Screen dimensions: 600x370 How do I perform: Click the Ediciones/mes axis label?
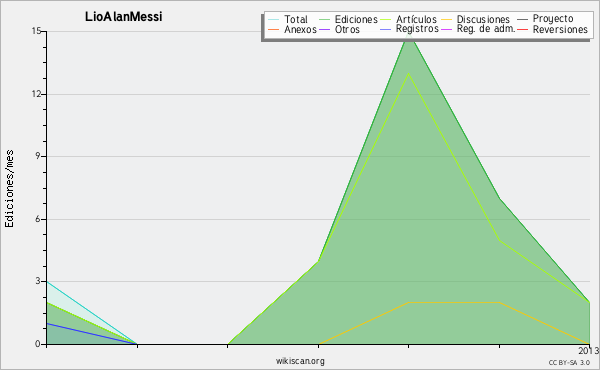(9, 189)
